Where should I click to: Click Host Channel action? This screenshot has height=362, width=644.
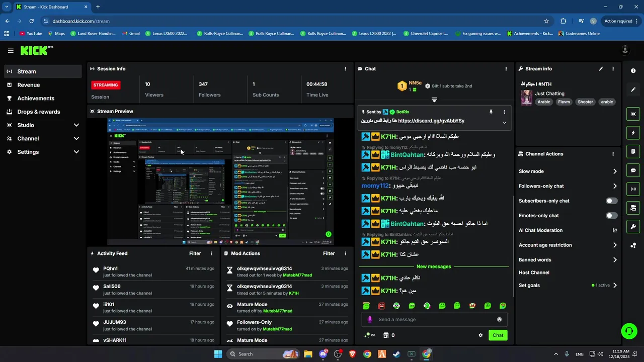pyautogui.click(x=534, y=273)
